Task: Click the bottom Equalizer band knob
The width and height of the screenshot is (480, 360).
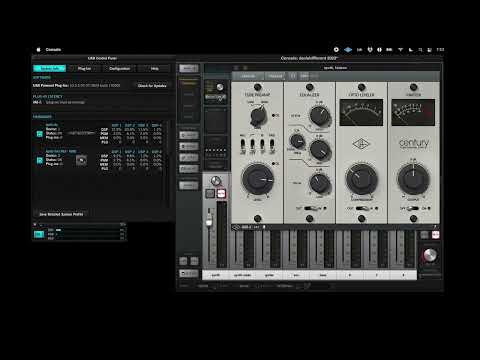Action: pos(320,183)
